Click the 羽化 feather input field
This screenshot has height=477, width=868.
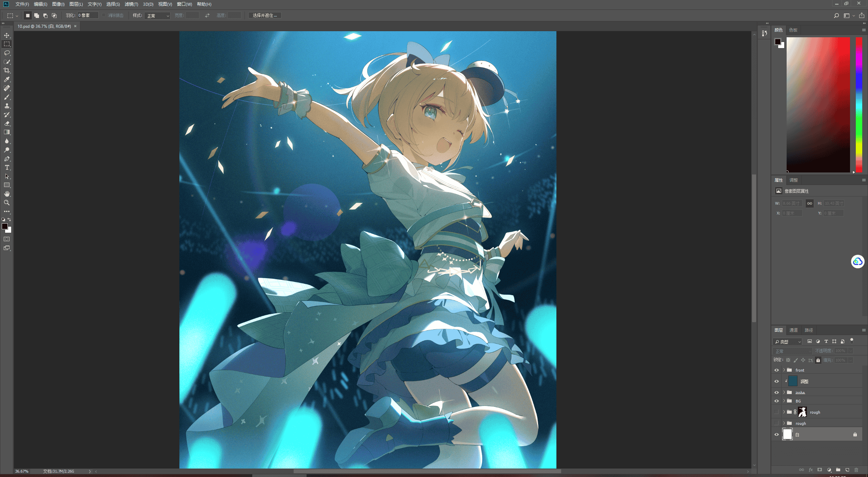88,16
